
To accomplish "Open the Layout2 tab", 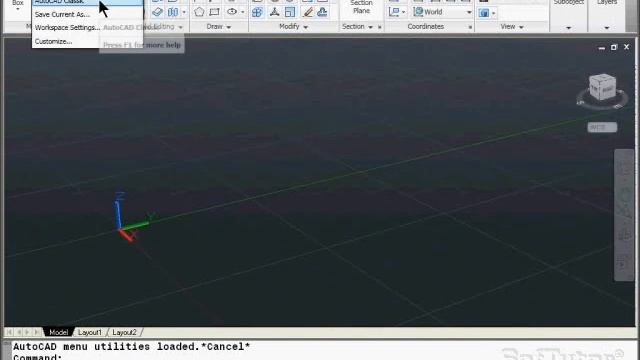I will point(124,332).
